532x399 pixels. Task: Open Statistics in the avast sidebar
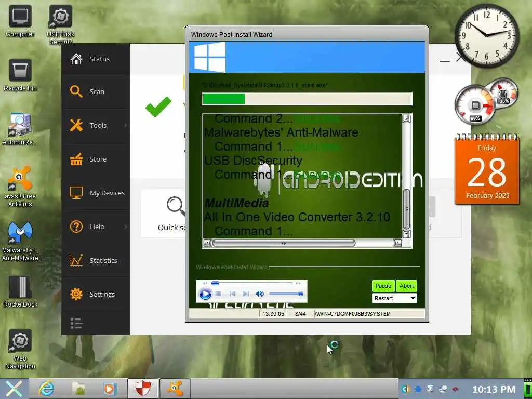point(96,260)
